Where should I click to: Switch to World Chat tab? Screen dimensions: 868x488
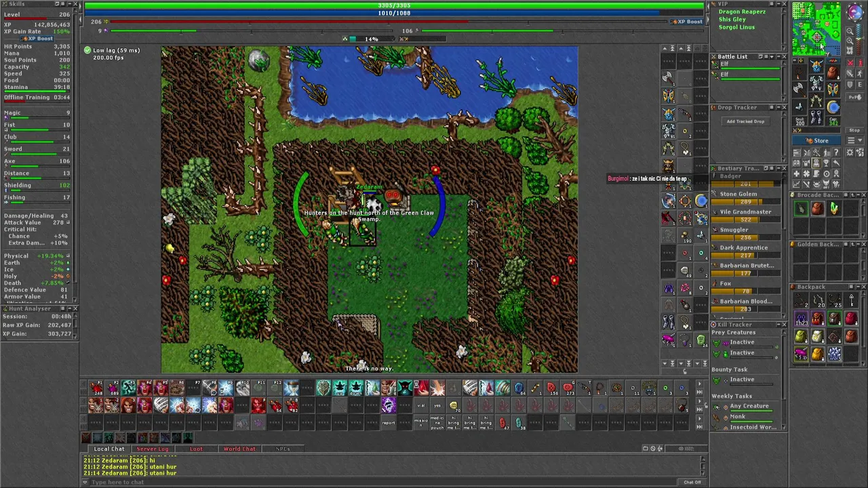[239, 449]
